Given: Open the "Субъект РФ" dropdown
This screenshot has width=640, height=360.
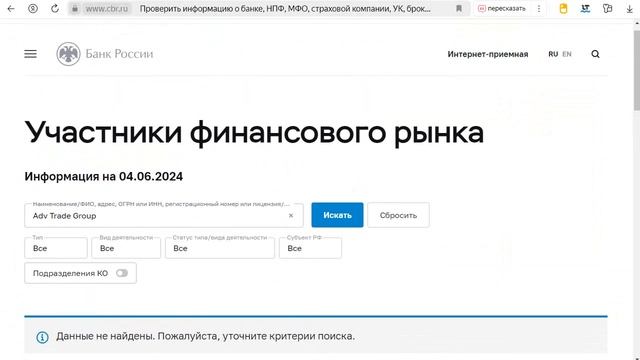Looking at the screenshot, I should 310,248.
